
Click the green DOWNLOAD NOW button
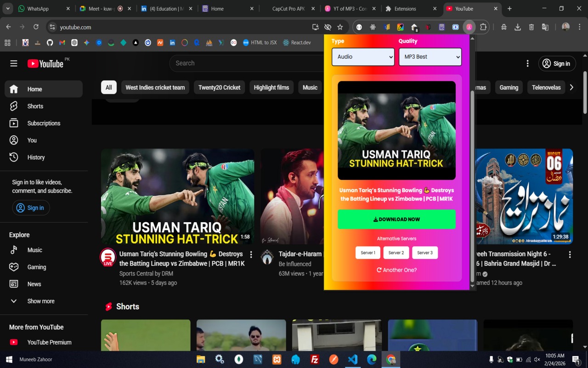tap(396, 219)
